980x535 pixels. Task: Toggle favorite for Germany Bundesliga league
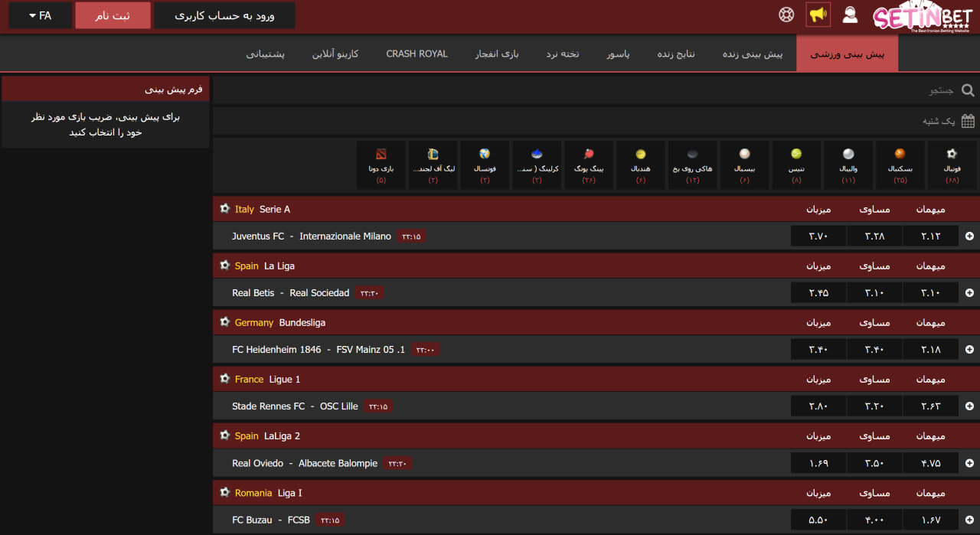click(x=224, y=322)
